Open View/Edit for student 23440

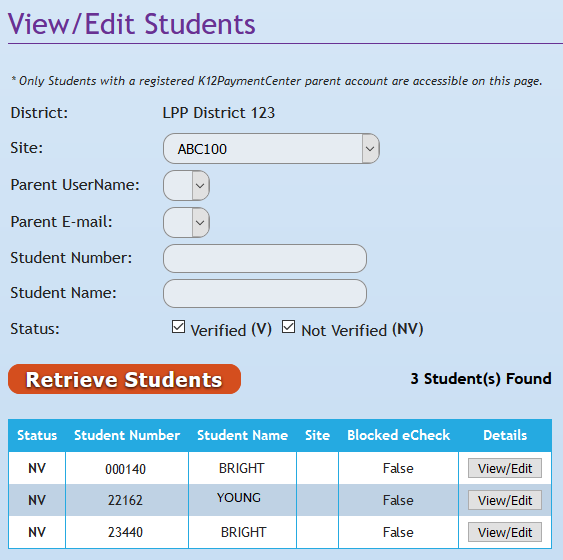(x=505, y=532)
